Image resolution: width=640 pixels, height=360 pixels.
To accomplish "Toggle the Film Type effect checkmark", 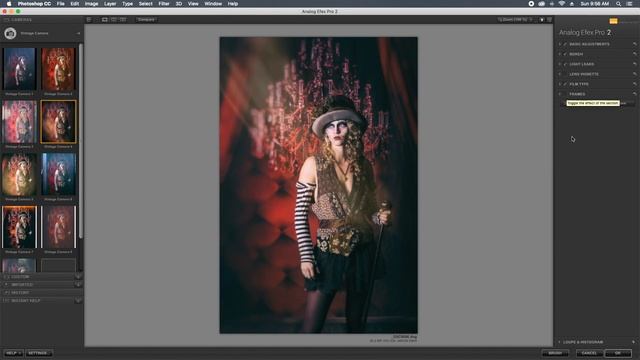I will click(x=565, y=84).
